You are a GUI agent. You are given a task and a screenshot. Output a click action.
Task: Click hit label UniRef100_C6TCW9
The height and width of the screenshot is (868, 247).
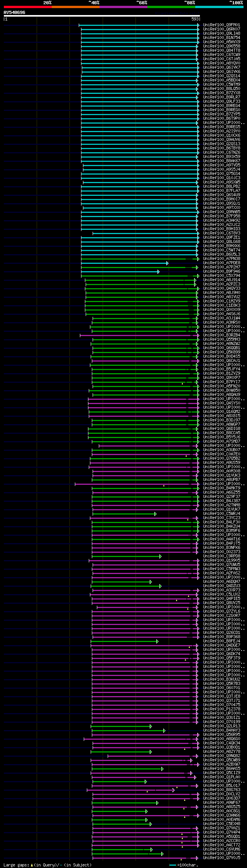(x=222, y=55)
